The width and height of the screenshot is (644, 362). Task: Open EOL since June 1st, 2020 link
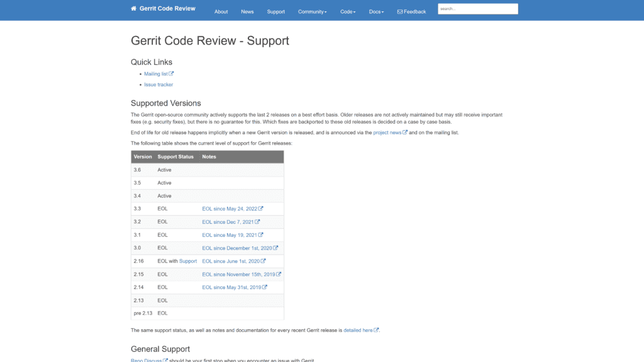click(x=231, y=261)
